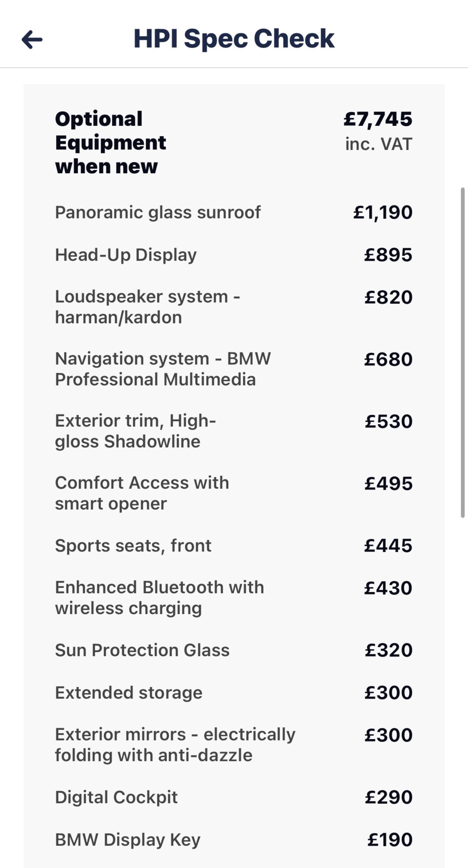
Task: Select the BMW Display Key item
Action: 128,839
